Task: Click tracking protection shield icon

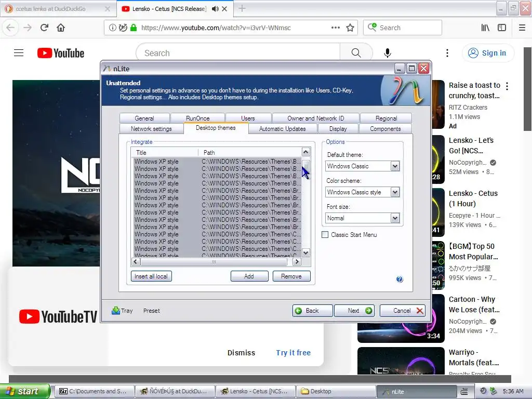Action: (123, 28)
